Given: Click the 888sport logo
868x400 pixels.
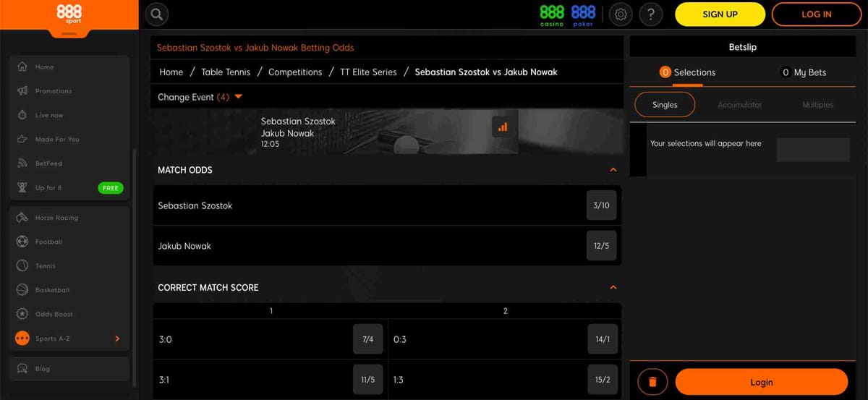Looking at the screenshot, I should tap(69, 14).
